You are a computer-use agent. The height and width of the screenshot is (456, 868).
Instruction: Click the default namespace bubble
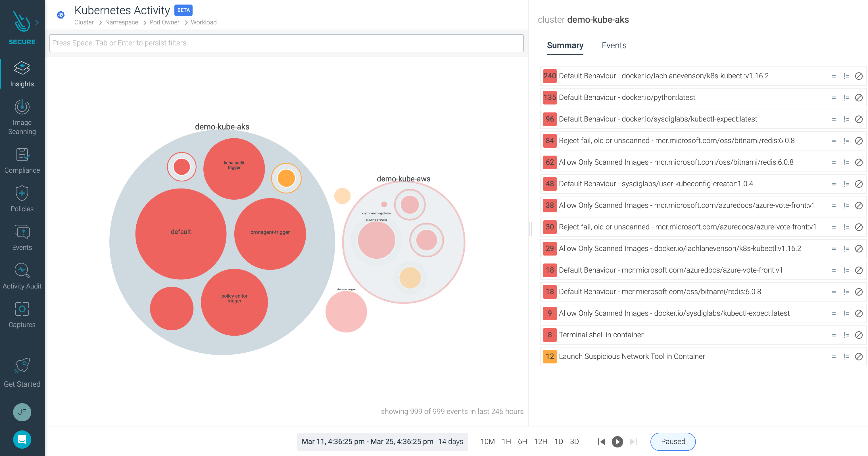point(181,233)
